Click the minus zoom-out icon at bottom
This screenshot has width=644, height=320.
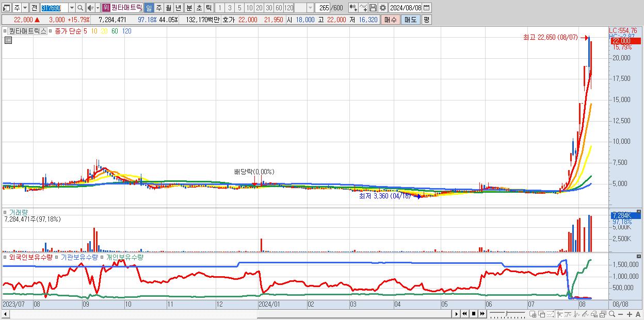click(x=620, y=314)
